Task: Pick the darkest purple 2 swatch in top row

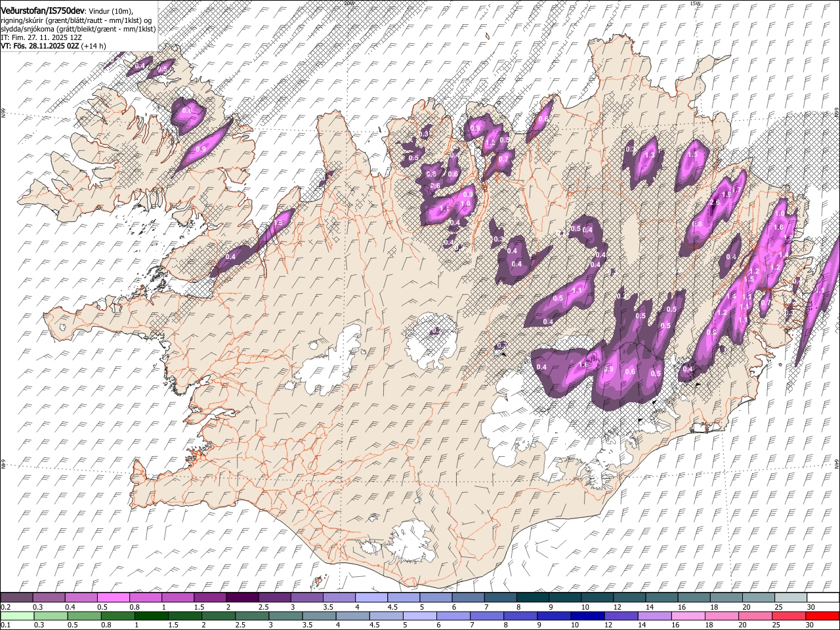Action: click(x=242, y=598)
